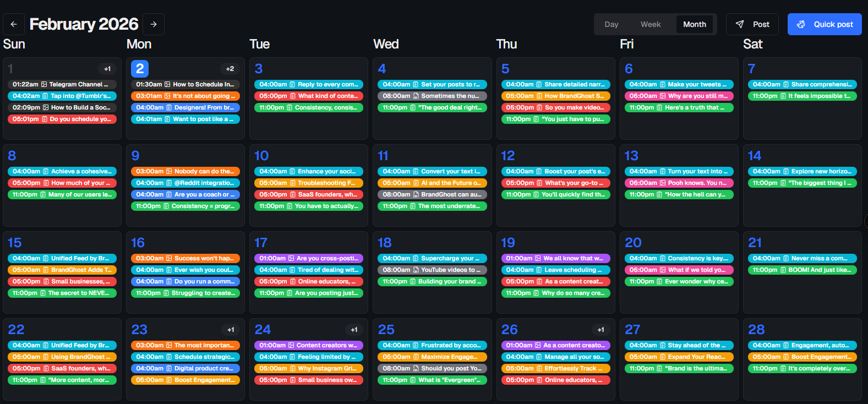Screen dimensions: 868x404
Task: Open "Sometimes the nu" 08:00am post
Action: pos(432,96)
